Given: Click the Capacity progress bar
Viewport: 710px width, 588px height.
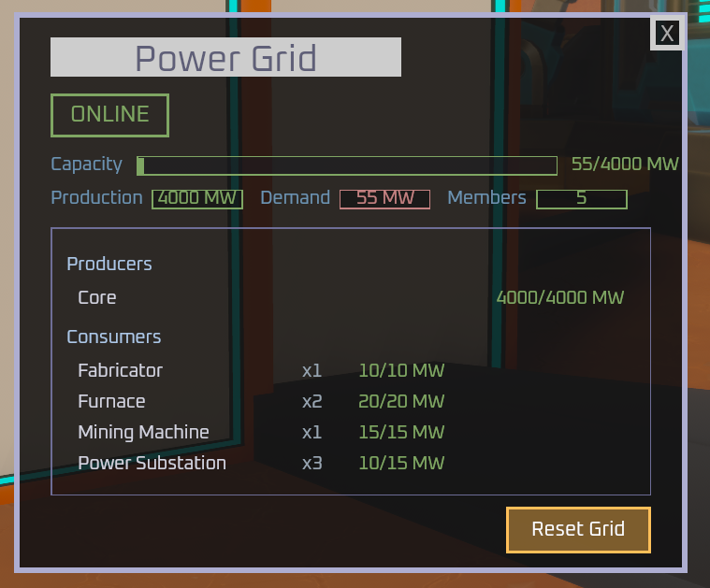Looking at the screenshot, I should point(347,165).
